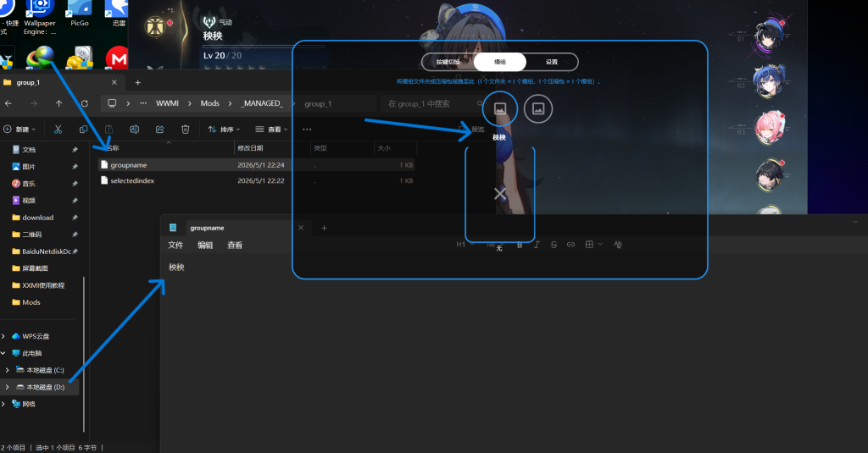This screenshot has height=453, width=868.
Task: Clear formatting icon in Notepad toolbar
Action: click(x=618, y=245)
